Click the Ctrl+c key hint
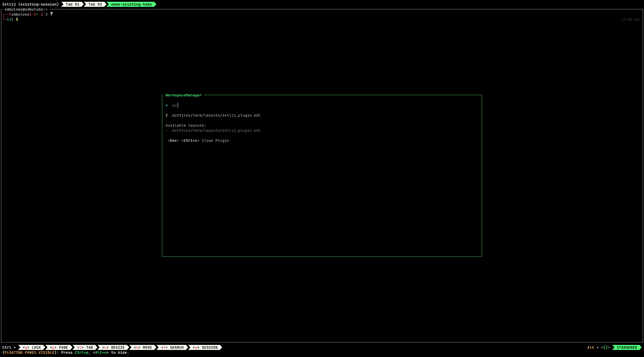644x357 pixels. (190, 141)
